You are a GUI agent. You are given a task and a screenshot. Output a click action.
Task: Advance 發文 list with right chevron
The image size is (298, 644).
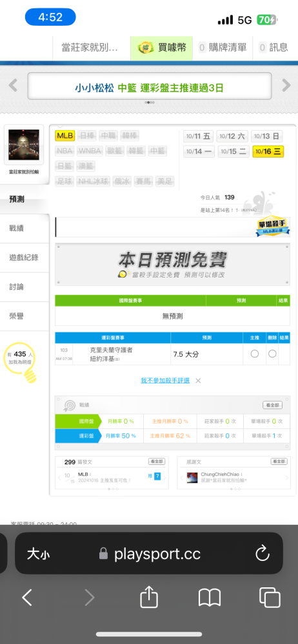click(x=164, y=478)
